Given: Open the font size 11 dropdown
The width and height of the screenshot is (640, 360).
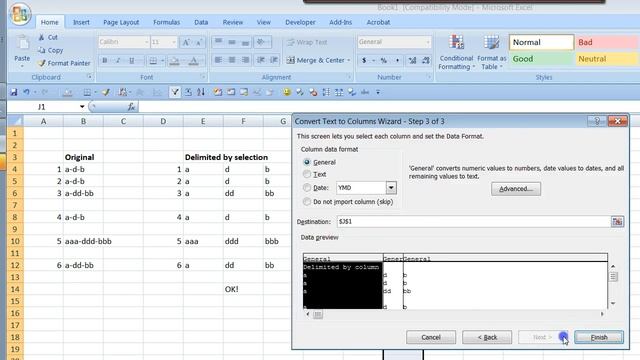Looking at the screenshot, I should tap(173, 42).
